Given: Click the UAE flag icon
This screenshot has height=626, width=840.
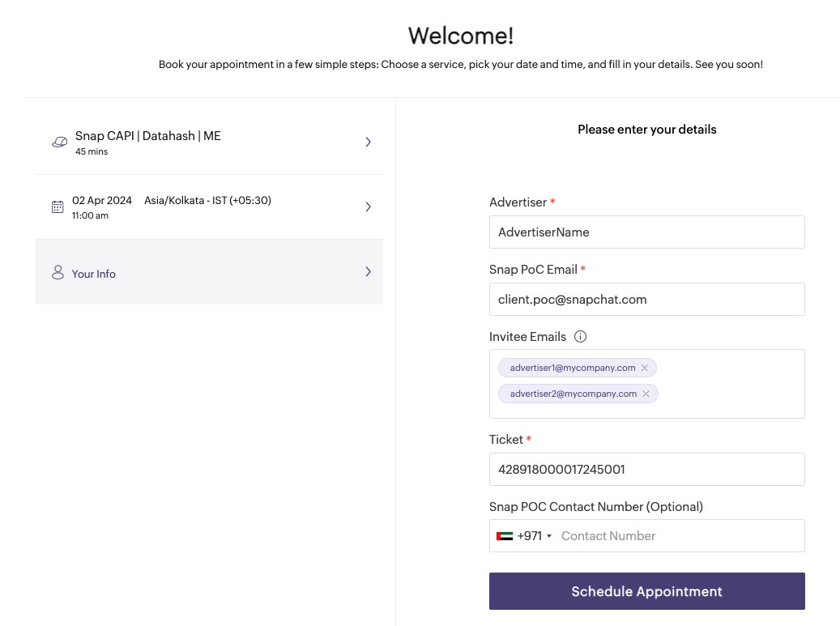Looking at the screenshot, I should coord(504,536).
